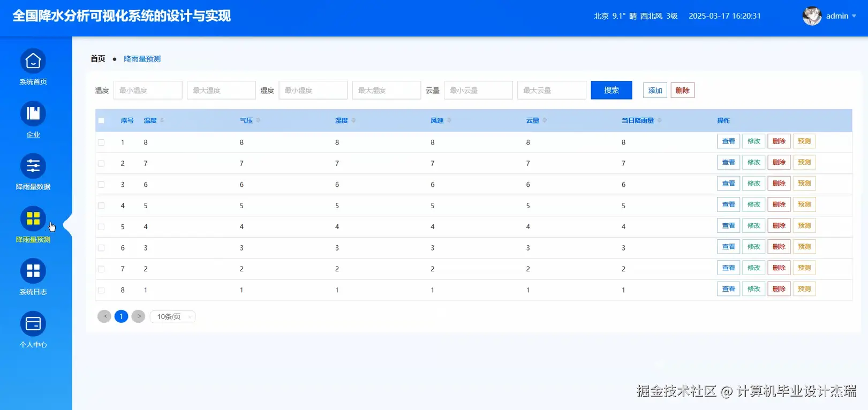Click 删除 for row 5
Viewport: 868px width, 410px height.
pyautogui.click(x=779, y=226)
